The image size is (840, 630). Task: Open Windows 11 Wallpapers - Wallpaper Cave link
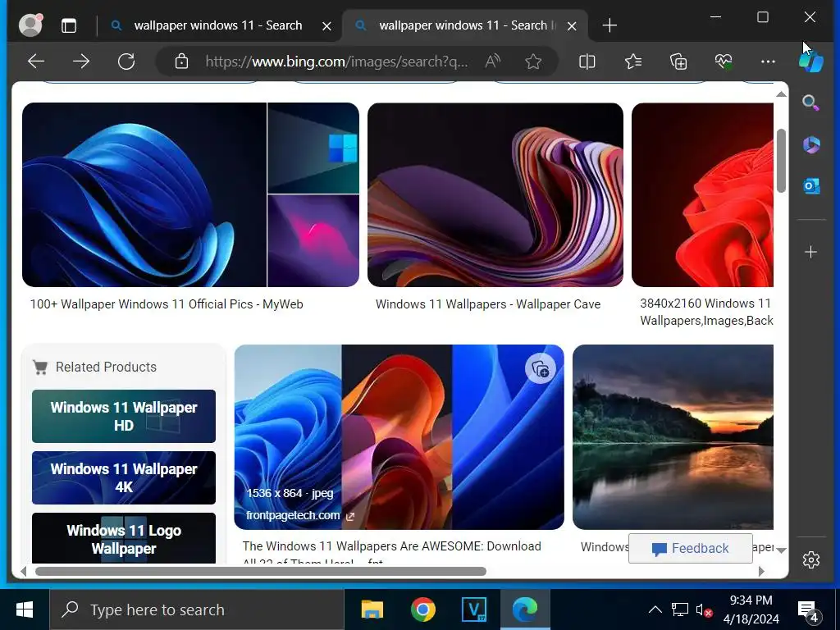488,304
